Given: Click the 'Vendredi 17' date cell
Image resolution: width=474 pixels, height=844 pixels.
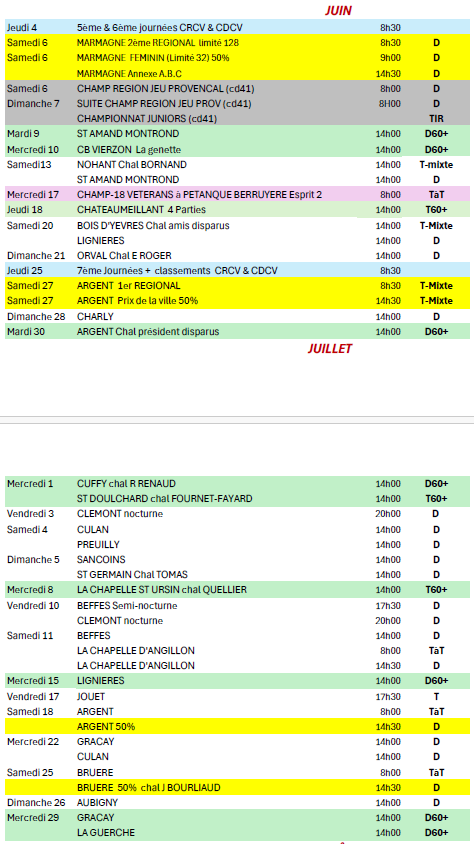Looking at the screenshot, I should click(x=33, y=697).
